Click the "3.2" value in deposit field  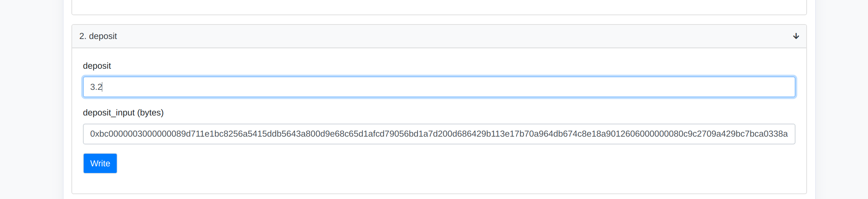point(96,87)
